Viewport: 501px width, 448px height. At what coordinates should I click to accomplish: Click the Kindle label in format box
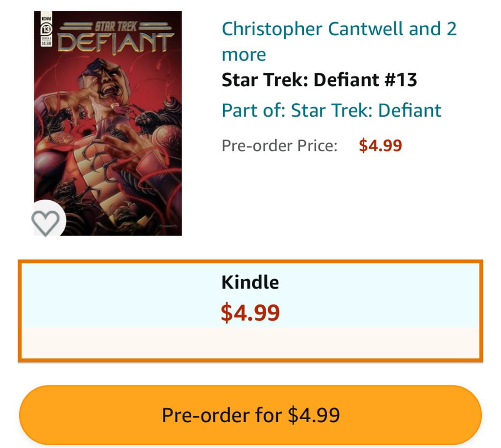tap(250, 282)
